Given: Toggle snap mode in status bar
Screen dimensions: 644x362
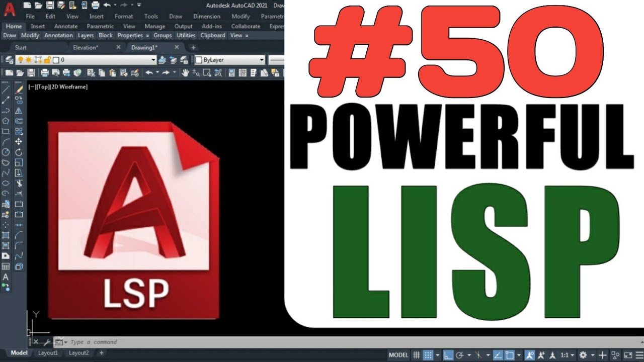Looking at the screenshot, I should pos(428,355).
